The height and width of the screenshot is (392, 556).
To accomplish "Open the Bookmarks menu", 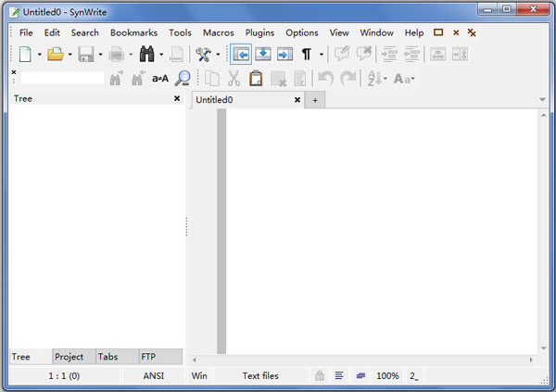I will click(x=133, y=32).
